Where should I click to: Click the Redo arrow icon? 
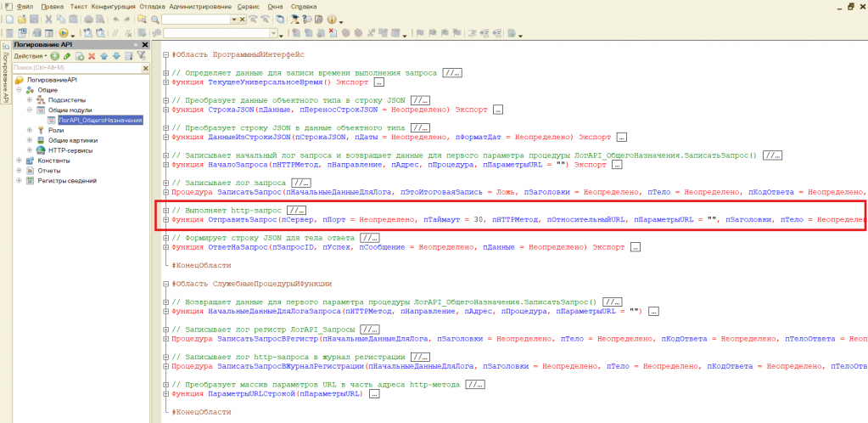pyautogui.click(x=127, y=20)
